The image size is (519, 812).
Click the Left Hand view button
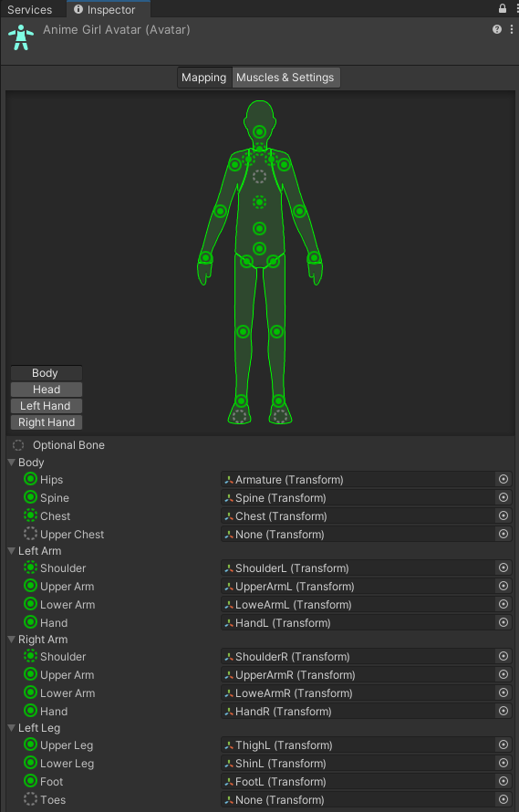pyautogui.click(x=47, y=406)
